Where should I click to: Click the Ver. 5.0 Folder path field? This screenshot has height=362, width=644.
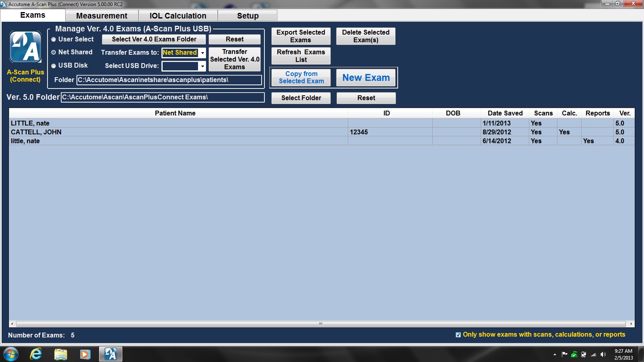click(x=163, y=97)
